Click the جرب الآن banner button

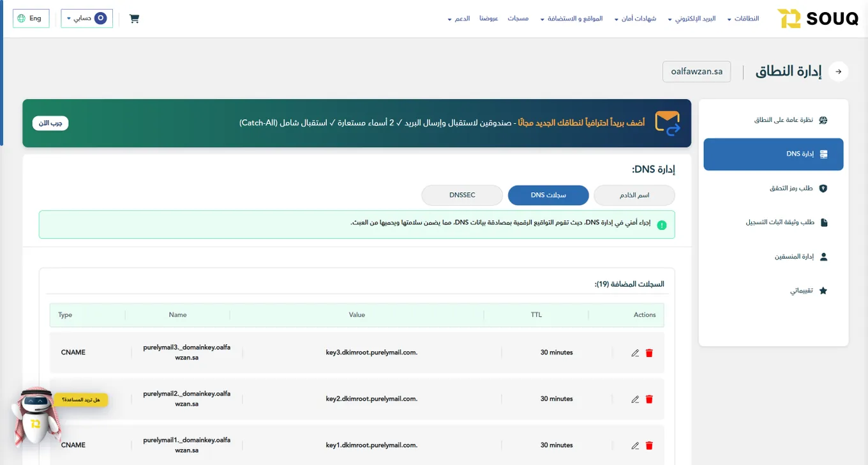tap(50, 123)
